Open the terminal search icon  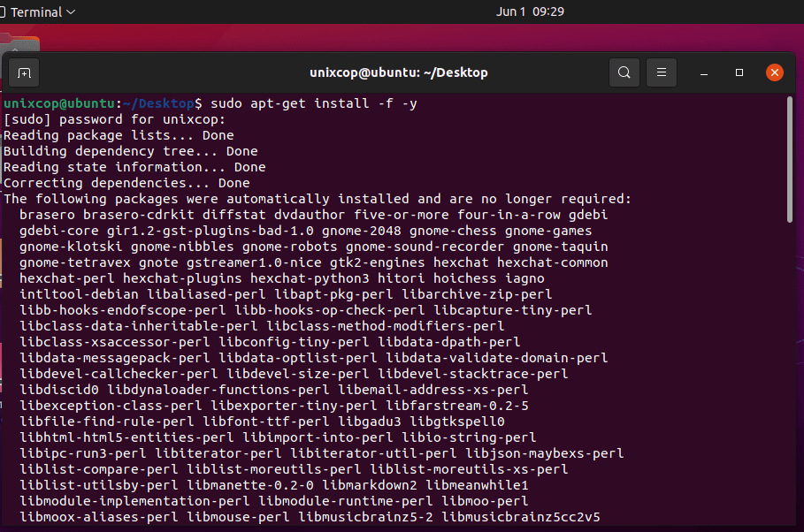tap(624, 72)
